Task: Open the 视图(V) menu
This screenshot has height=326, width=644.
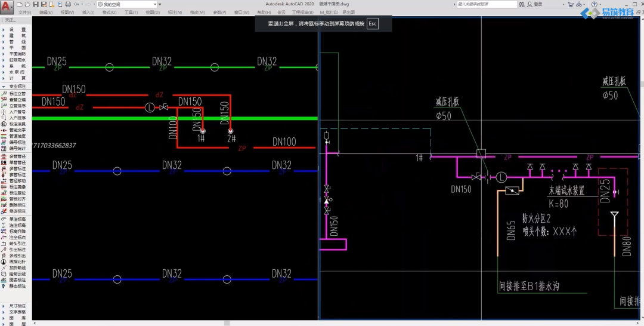Action: 67,13
